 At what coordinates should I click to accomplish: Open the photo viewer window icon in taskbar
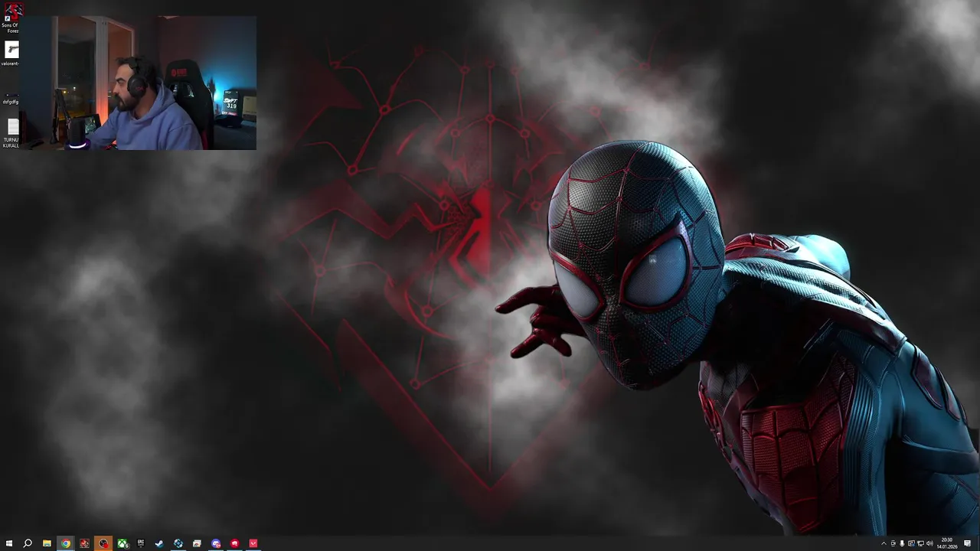pyautogui.click(x=197, y=543)
